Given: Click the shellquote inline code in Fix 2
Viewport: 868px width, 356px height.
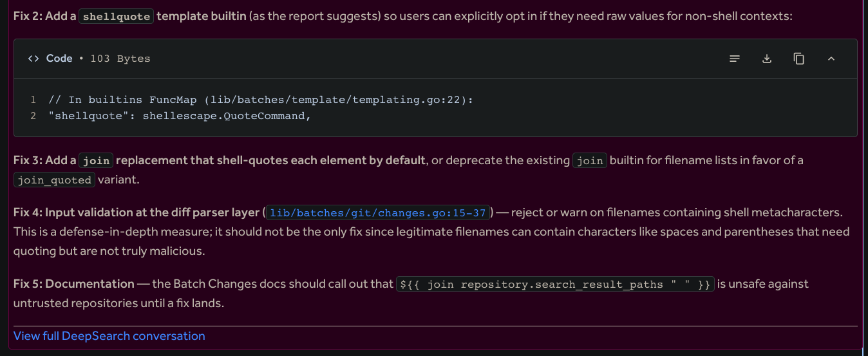Looking at the screenshot, I should (117, 17).
